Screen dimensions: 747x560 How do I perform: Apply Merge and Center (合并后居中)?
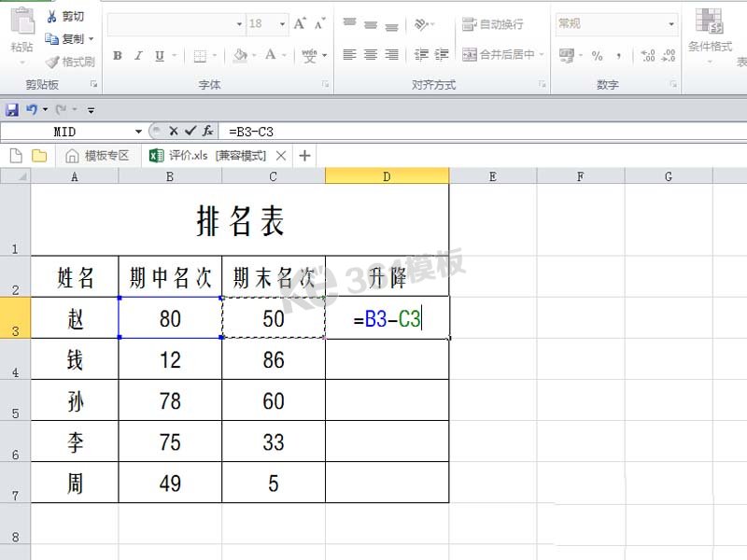tap(501, 54)
